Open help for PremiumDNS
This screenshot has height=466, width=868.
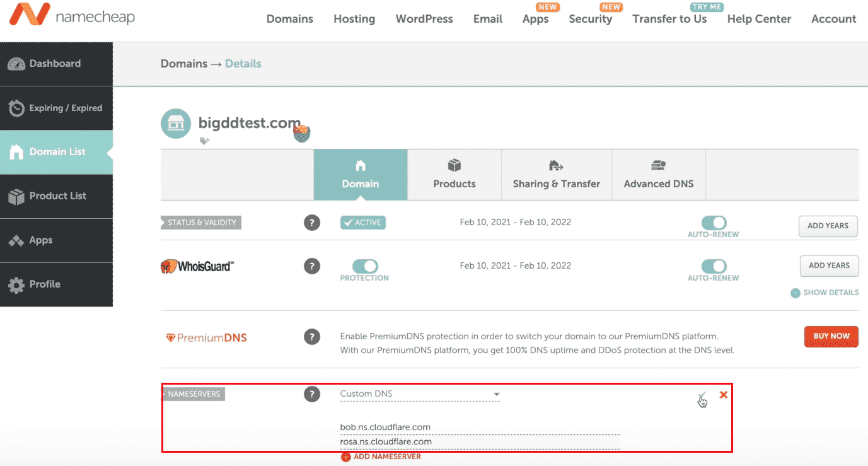(x=312, y=337)
